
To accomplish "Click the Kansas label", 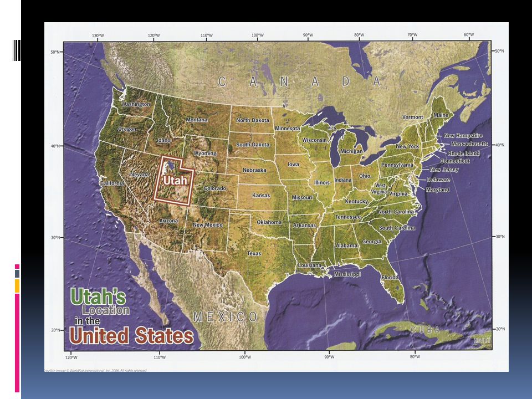I will [x=261, y=196].
